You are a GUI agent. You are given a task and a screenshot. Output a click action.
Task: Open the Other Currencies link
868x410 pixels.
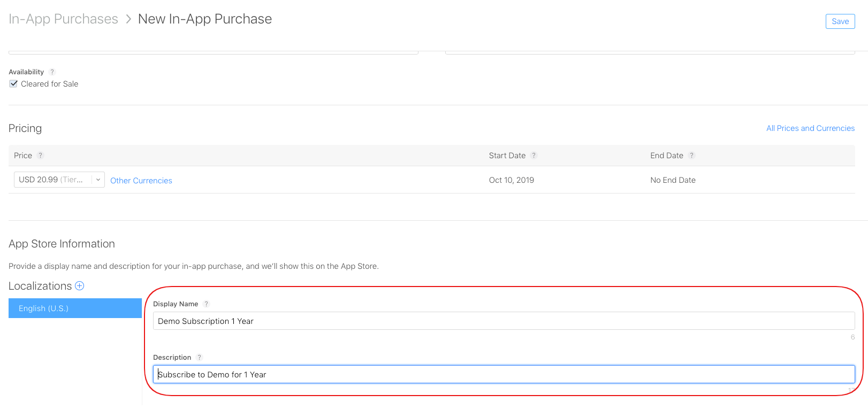[141, 181]
